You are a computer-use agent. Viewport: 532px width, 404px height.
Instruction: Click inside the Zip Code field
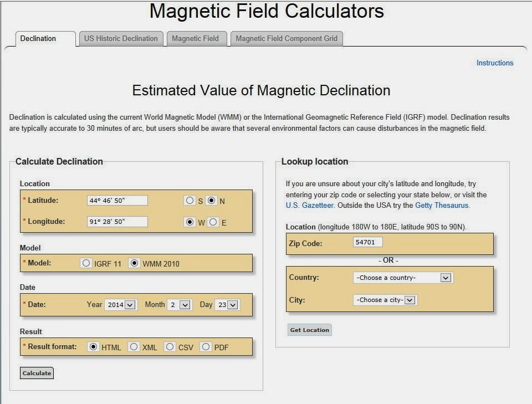368,242
